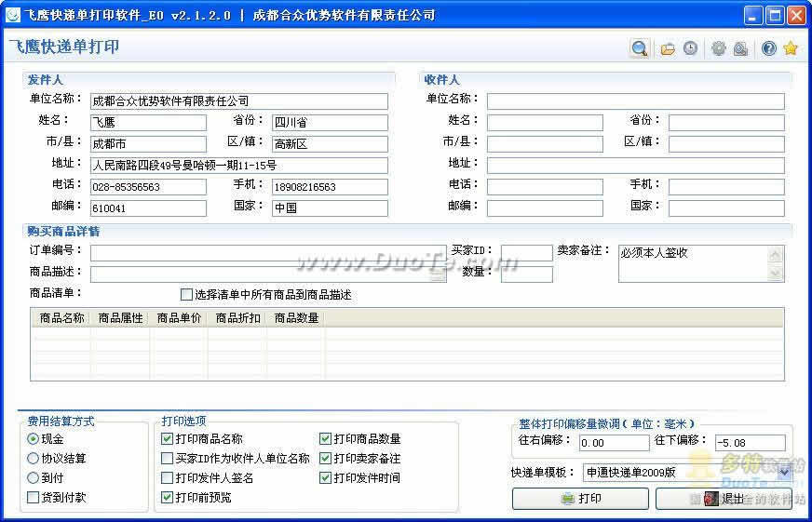Select 协议结算 payment radio button
812x522 pixels.
coord(33,459)
